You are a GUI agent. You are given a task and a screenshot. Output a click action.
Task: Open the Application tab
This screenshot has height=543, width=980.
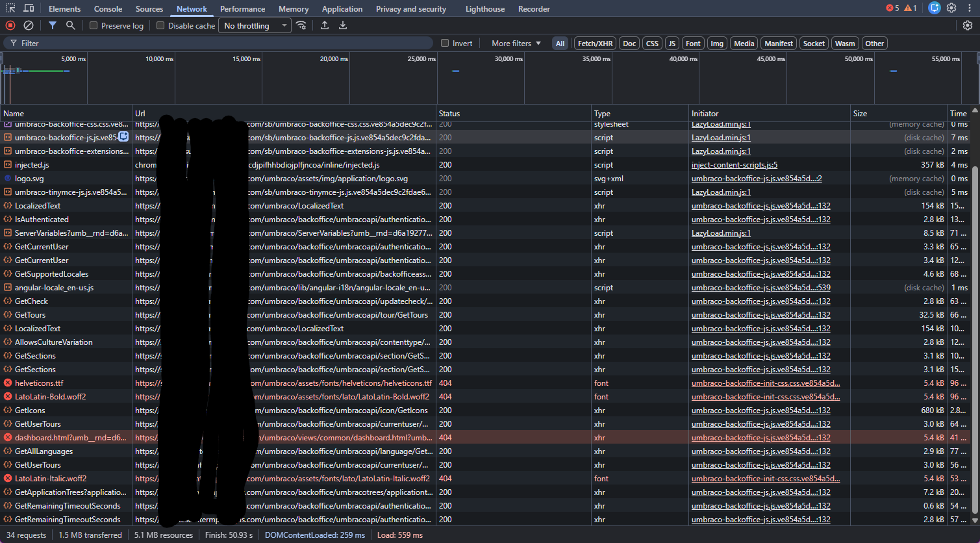(x=342, y=9)
